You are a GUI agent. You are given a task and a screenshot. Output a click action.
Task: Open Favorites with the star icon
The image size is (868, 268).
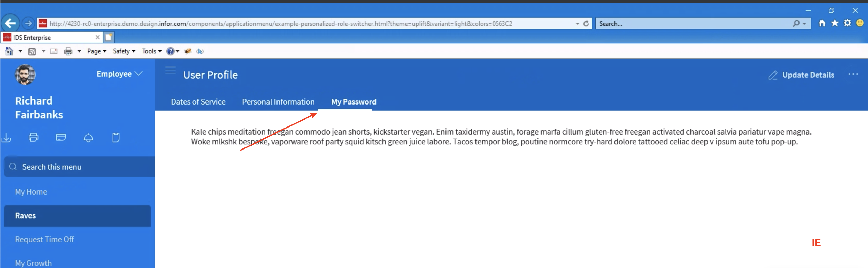[835, 23]
